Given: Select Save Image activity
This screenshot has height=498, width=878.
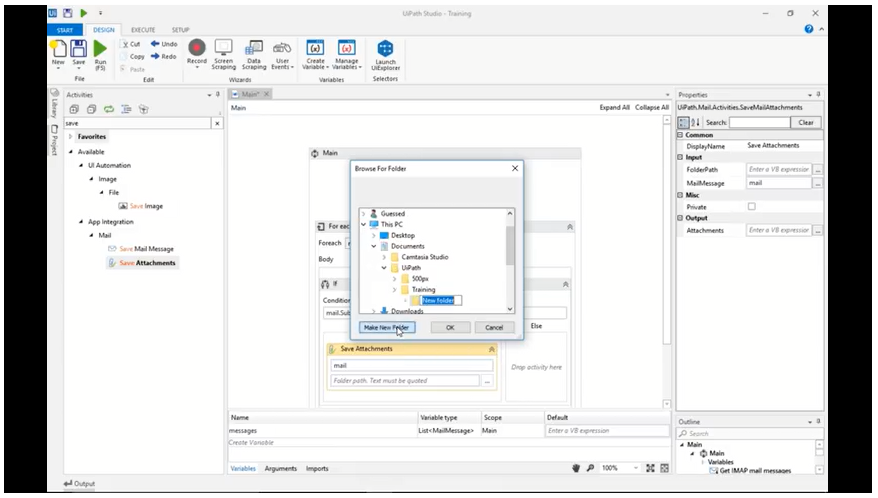Looking at the screenshot, I should click(141, 206).
